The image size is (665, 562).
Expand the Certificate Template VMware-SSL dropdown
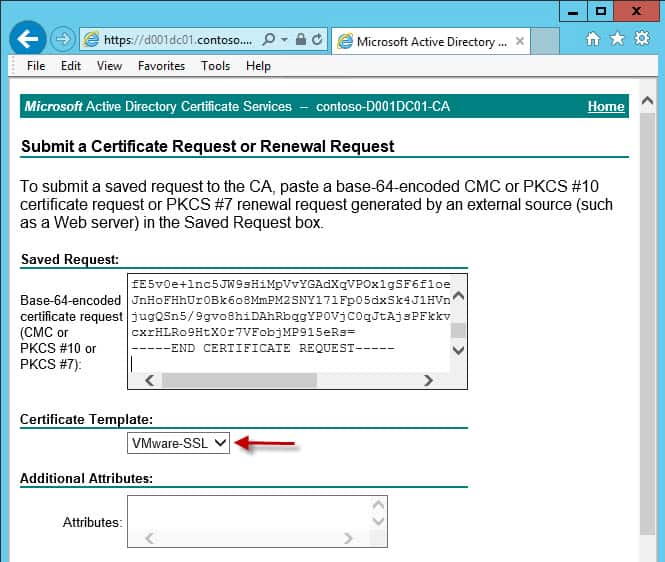click(x=178, y=443)
